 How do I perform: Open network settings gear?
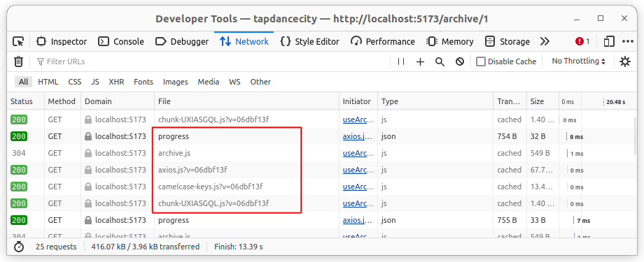(x=624, y=61)
